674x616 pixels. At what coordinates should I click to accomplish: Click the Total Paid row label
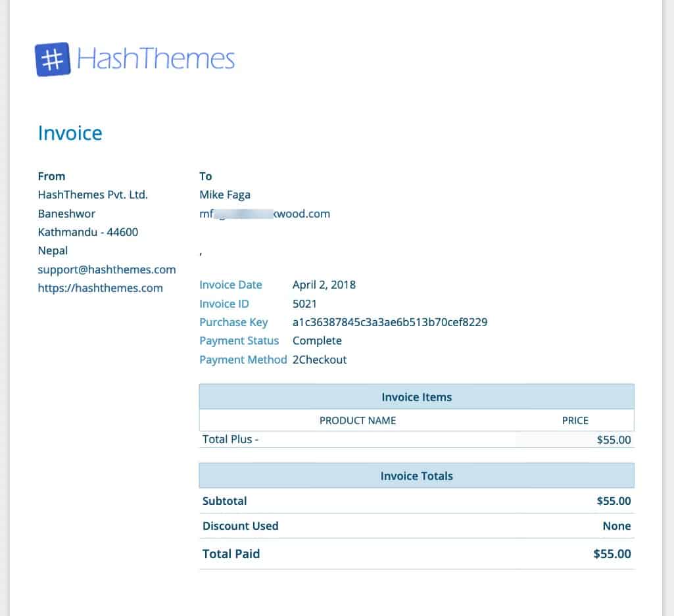click(x=231, y=554)
